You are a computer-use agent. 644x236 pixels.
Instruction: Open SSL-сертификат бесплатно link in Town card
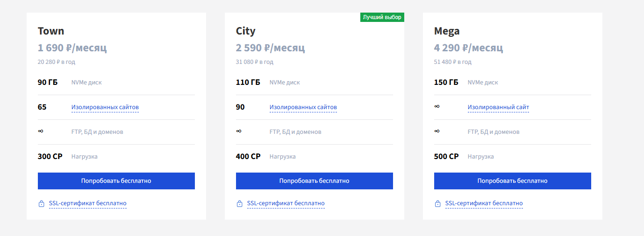coord(88,203)
